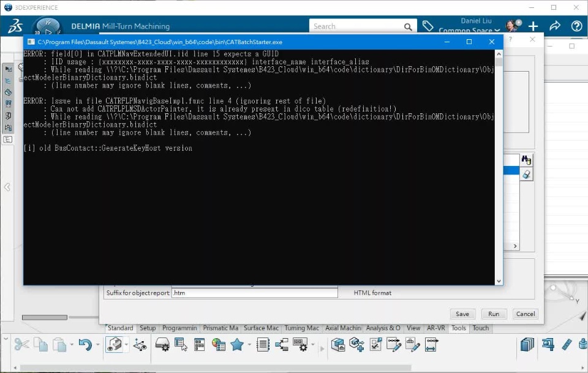Select the Touch tab
Image resolution: width=588 pixels, height=373 pixels.
[480, 328]
